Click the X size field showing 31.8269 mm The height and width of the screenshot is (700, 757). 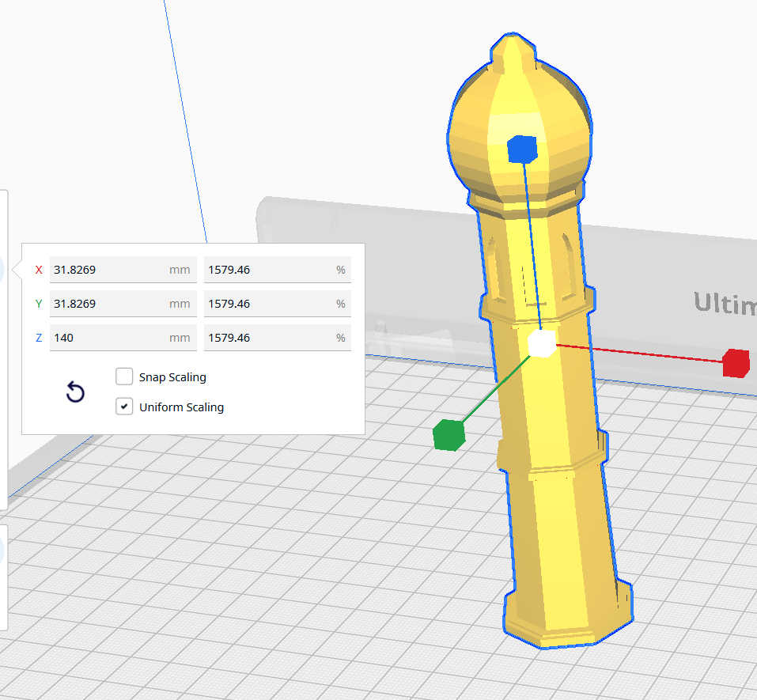107,270
